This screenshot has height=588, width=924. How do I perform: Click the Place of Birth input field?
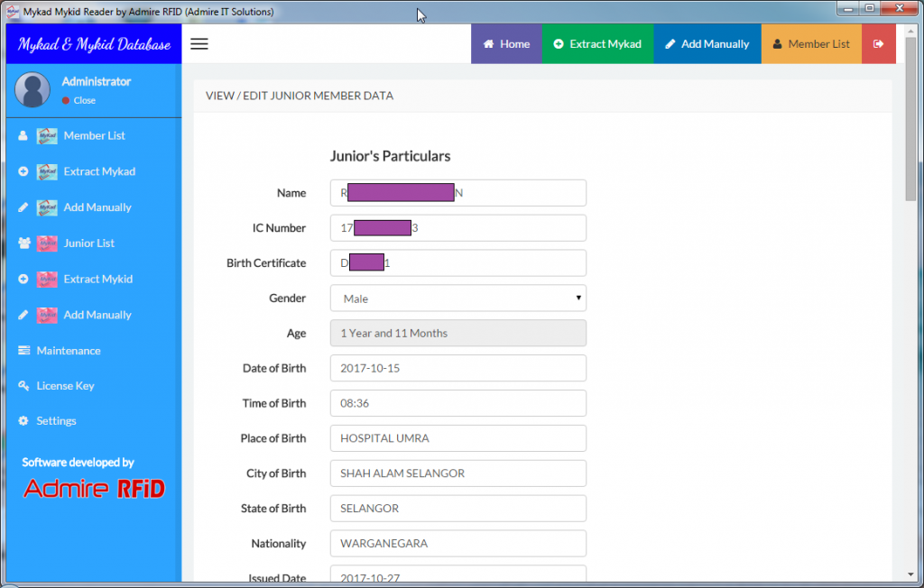(x=457, y=439)
